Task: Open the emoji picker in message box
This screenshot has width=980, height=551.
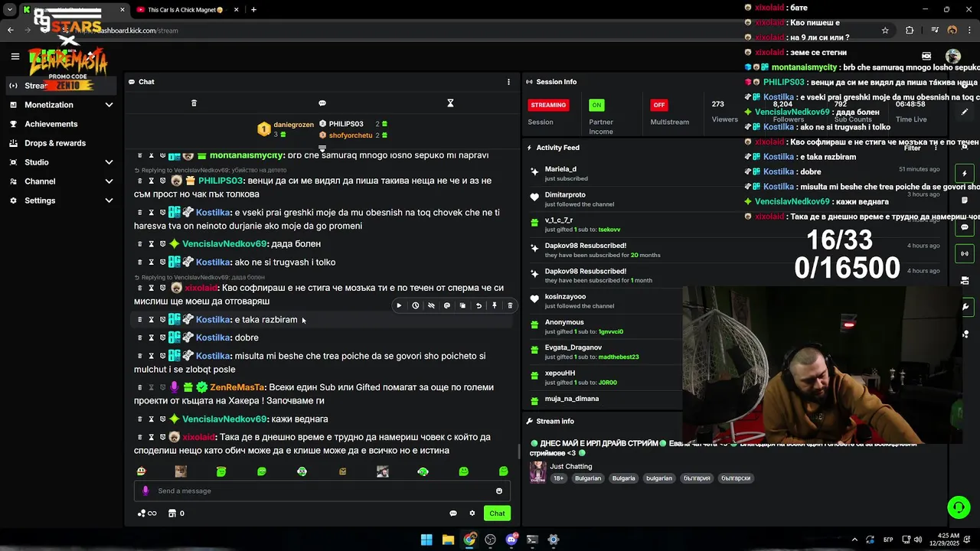Action: (x=499, y=491)
